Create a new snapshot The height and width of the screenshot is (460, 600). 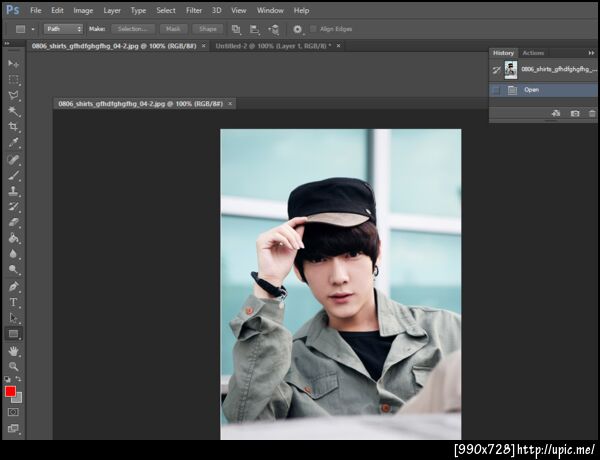pyautogui.click(x=575, y=114)
